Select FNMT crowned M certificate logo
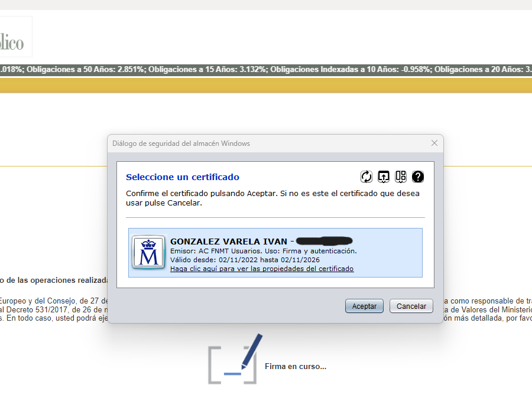 (x=148, y=253)
